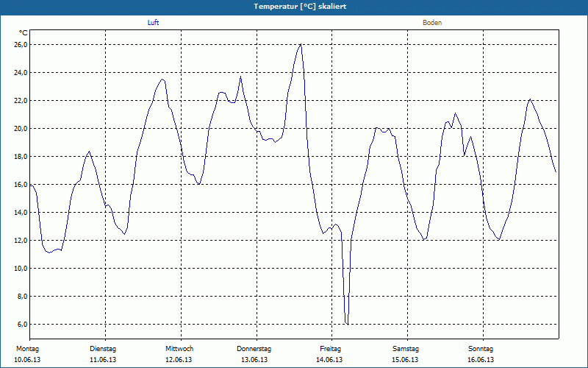The width and height of the screenshot is (588, 368).
Task: Select the Freitag day label
Action: point(330,349)
